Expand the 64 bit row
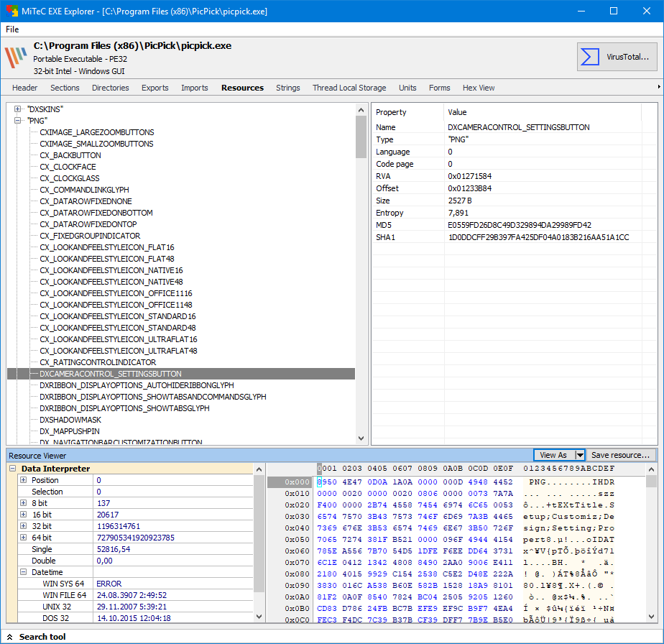 (23, 537)
